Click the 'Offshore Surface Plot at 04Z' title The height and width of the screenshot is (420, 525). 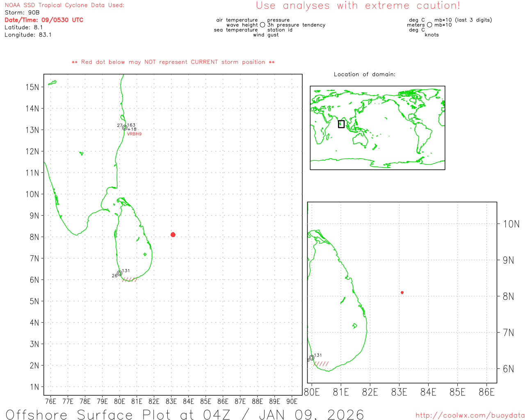pyautogui.click(x=185, y=414)
